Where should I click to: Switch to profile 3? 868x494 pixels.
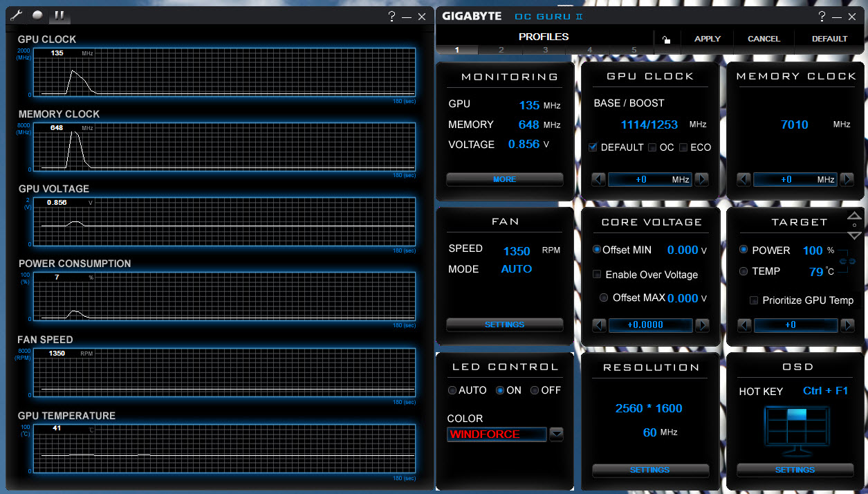pyautogui.click(x=546, y=50)
